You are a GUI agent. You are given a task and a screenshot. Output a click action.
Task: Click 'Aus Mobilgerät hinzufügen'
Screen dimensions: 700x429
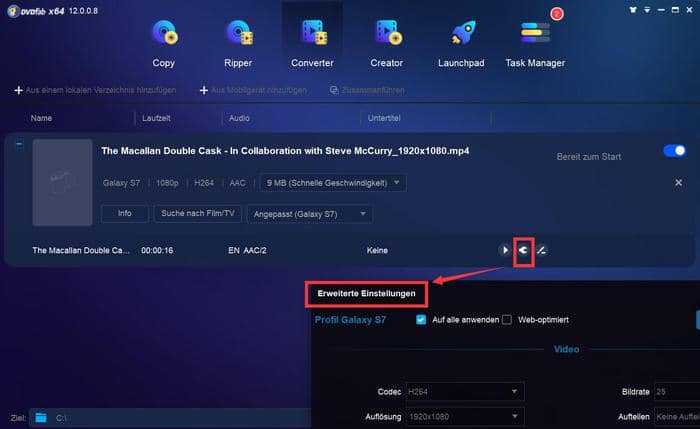tap(253, 90)
